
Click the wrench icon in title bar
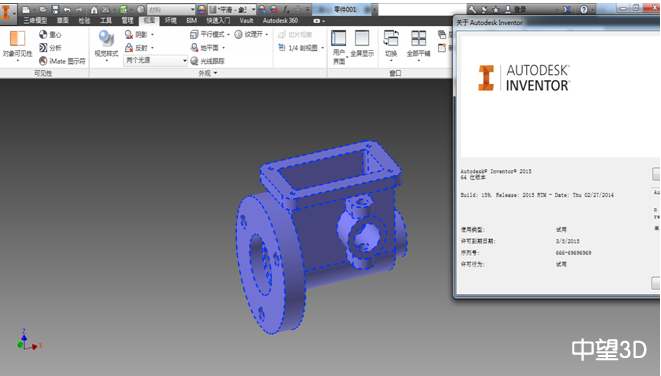[473, 9]
